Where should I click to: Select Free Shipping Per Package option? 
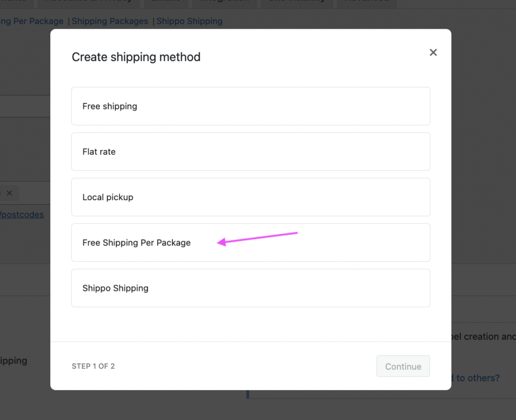point(250,243)
